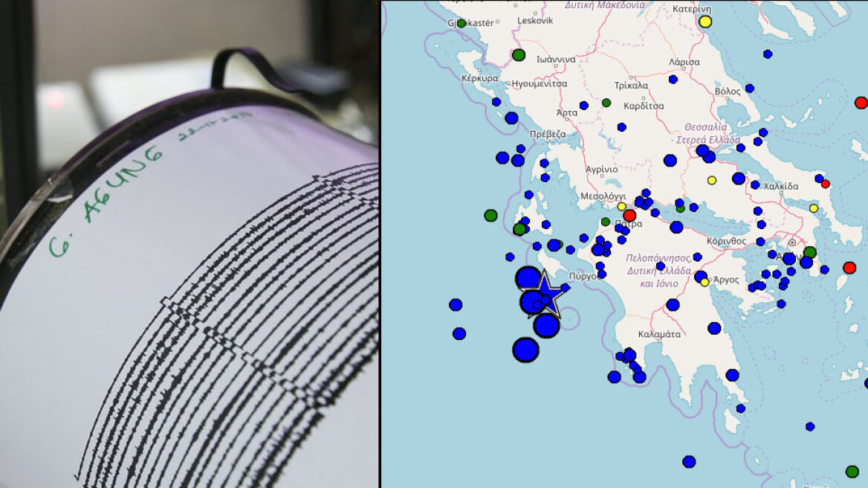Click the yellow marker next to Άργος
The image size is (868, 488).
point(705,282)
